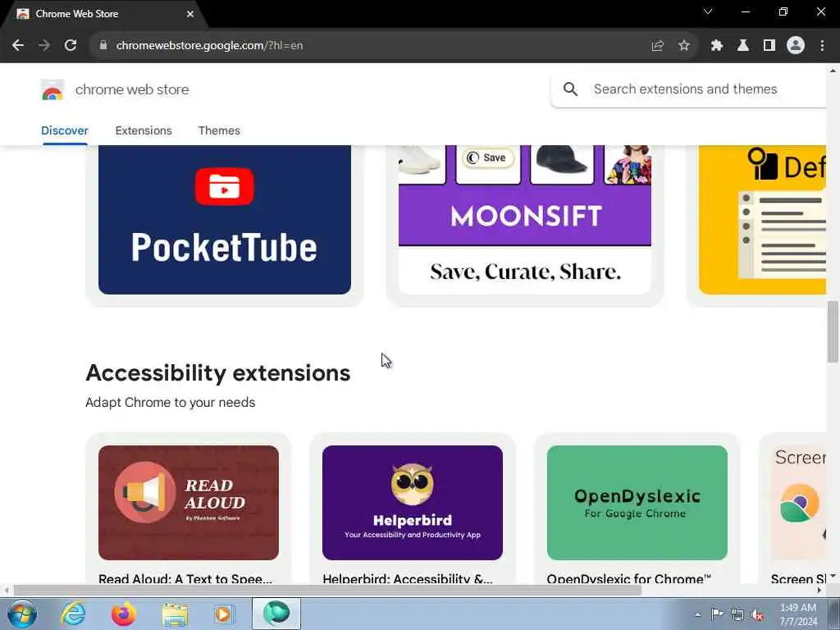
Task: Click the lock icon in address bar
Action: [x=103, y=46]
